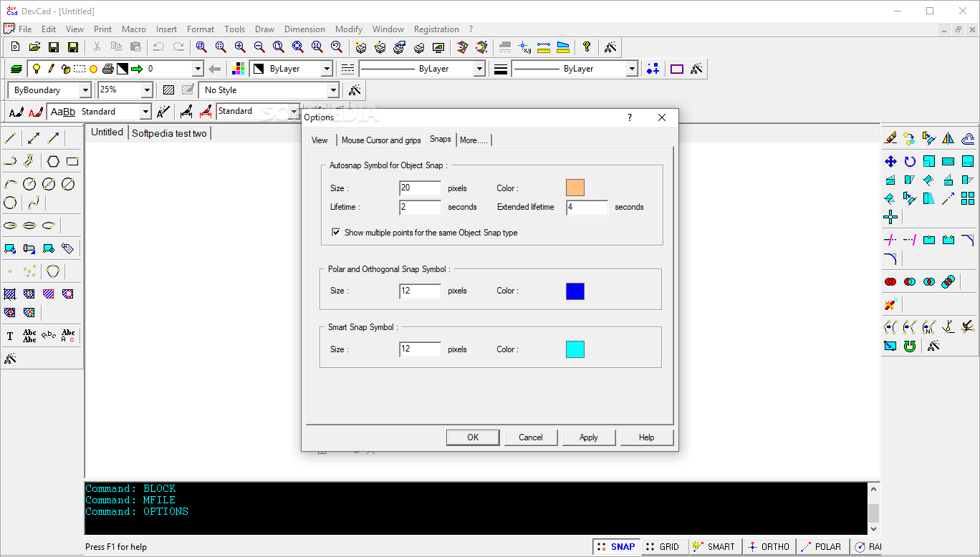The height and width of the screenshot is (557, 980).
Task: Open the layers manager icon
Action: tap(16, 69)
